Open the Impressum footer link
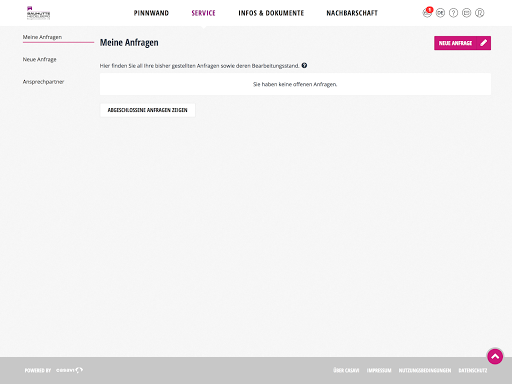 (379, 370)
